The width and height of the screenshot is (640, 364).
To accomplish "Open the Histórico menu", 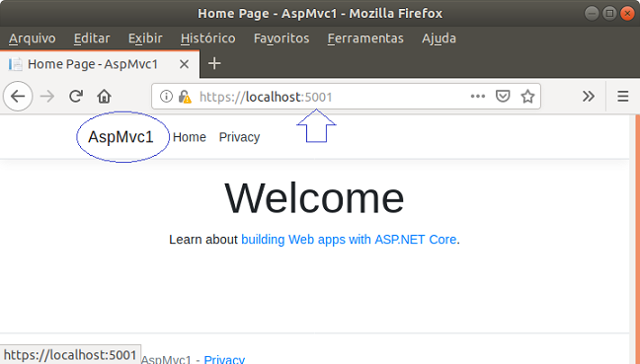I will coord(207,38).
